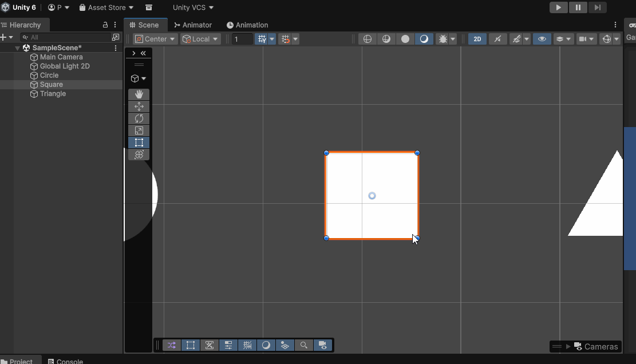Image resolution: width=636 pixels, height=364 pixels.
Task: Toggle scene visibility eye icon
Action: 542,39
